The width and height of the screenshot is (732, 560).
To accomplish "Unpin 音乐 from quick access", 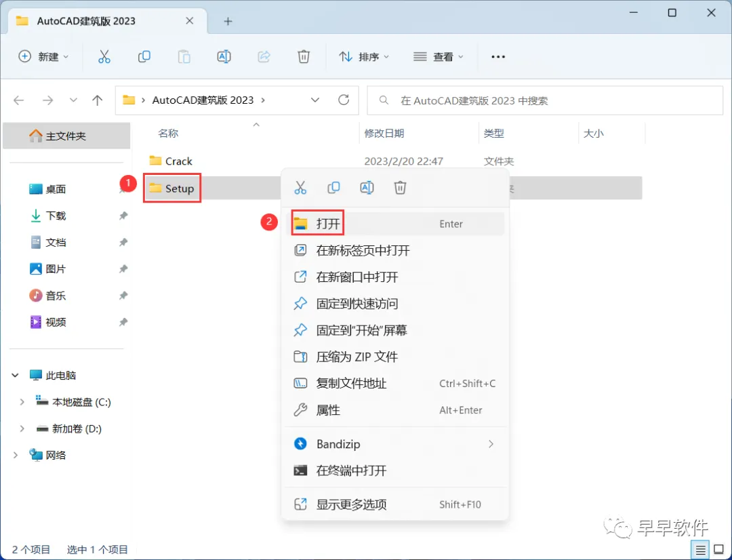I will (123, 295).
